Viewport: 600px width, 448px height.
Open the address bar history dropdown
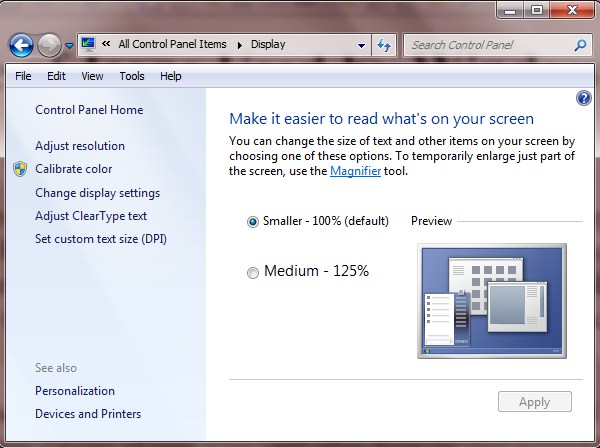tap(361, 46)
